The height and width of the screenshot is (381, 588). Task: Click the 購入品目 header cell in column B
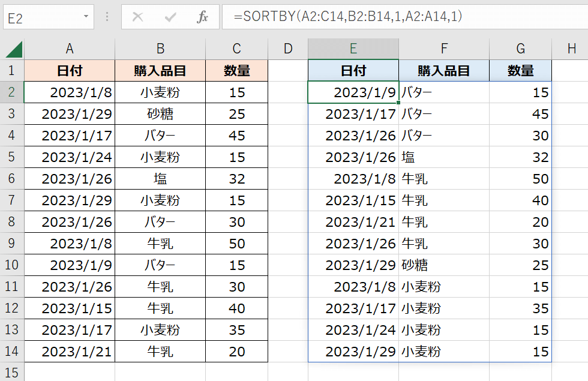[160, 71]
